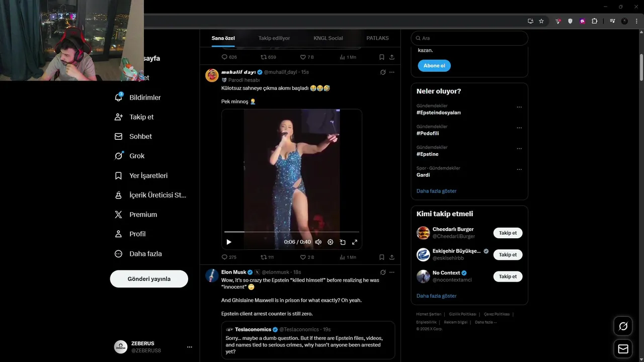This screenshot has height=362, width=644.
Task: Open Elon Musk profile avatar
Action: tap(212, 276)
